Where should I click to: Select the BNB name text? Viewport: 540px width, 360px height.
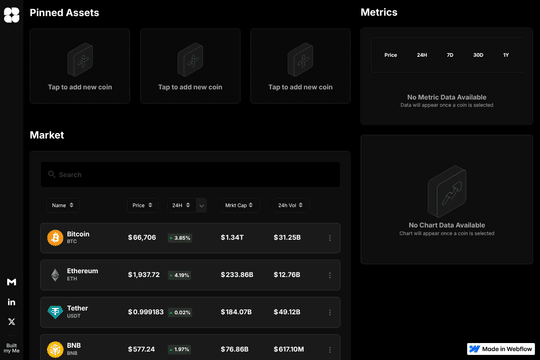pos(74,345)
